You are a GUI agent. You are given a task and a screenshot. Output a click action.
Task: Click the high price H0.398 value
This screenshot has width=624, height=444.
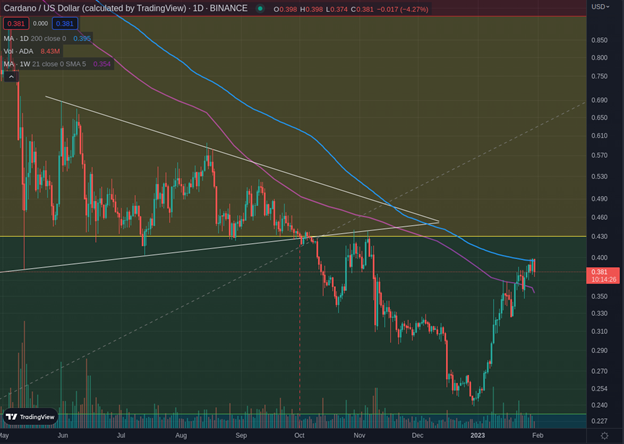(311, 9)
